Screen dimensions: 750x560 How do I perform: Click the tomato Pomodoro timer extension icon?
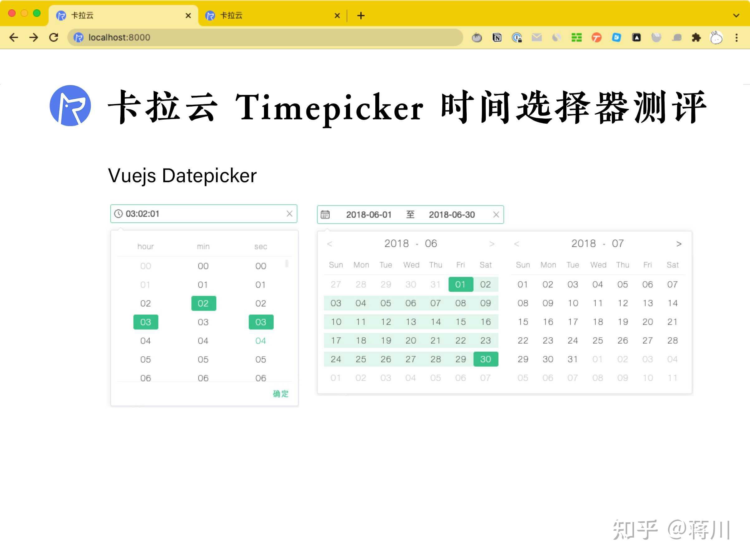[477, 38]
